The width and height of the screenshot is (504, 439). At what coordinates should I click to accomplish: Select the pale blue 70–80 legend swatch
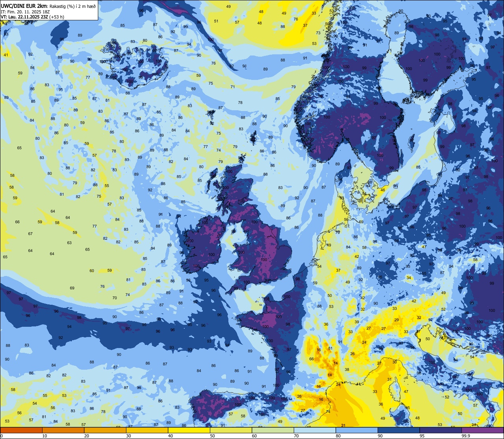(x=315, y=430)
